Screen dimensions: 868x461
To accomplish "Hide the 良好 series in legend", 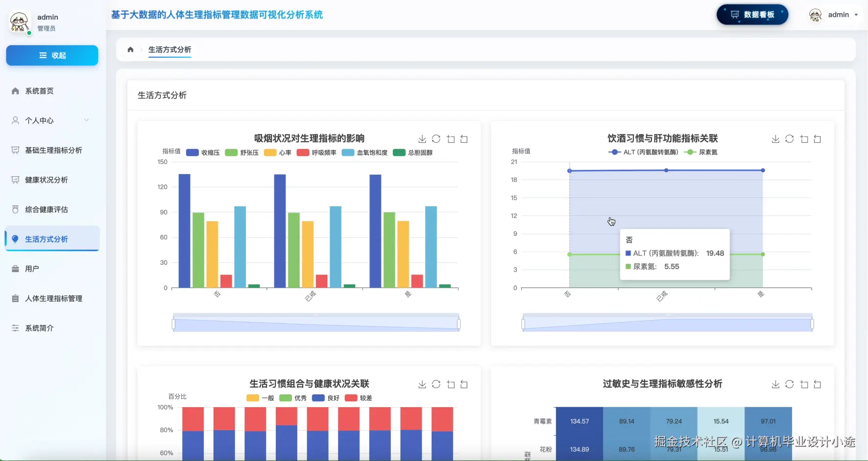I will pos(326,398).
